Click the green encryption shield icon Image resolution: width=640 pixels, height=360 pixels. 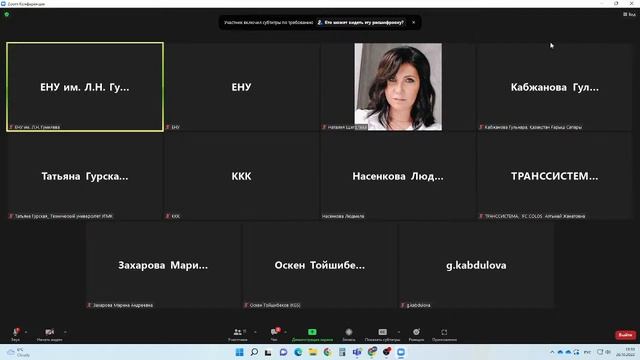pos(7,14)
